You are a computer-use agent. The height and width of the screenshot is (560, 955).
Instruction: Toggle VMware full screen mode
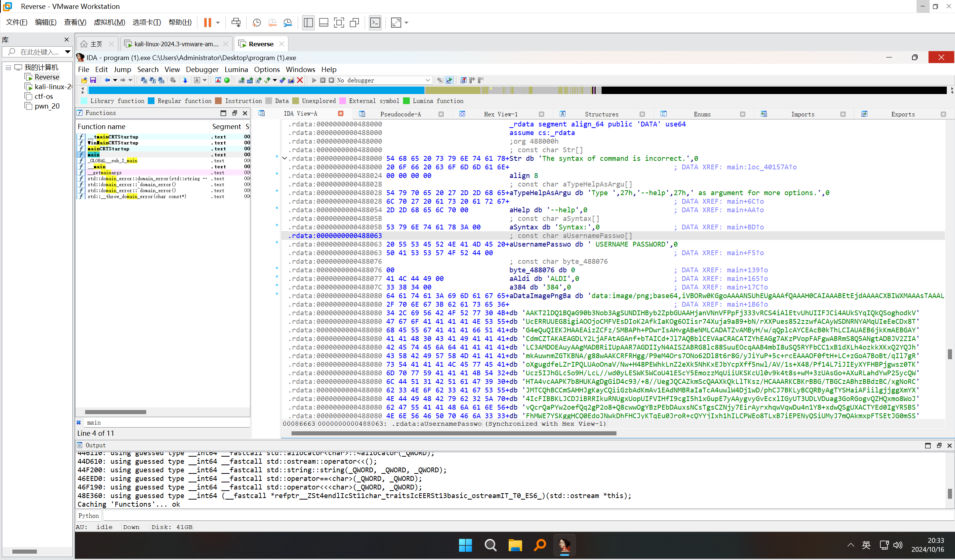(x=339, y=23)
